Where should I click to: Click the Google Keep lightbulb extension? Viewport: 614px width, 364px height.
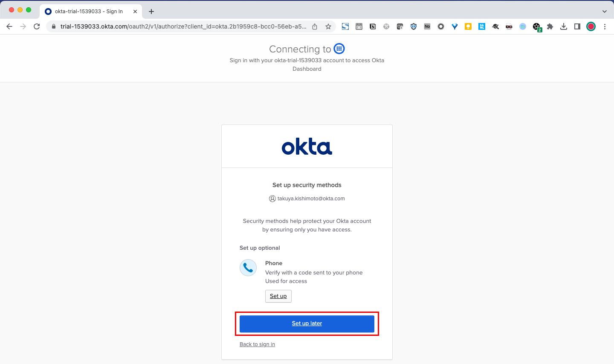468,26
